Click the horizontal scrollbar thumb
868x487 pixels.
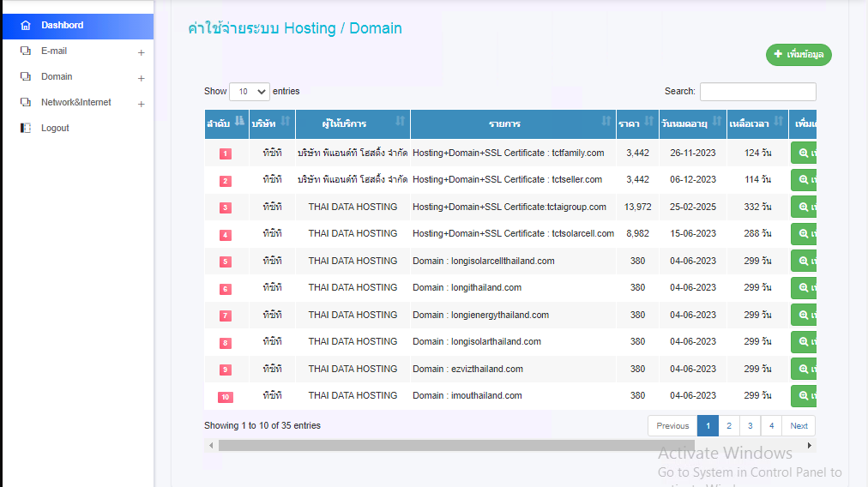click(x=456, y=446)
